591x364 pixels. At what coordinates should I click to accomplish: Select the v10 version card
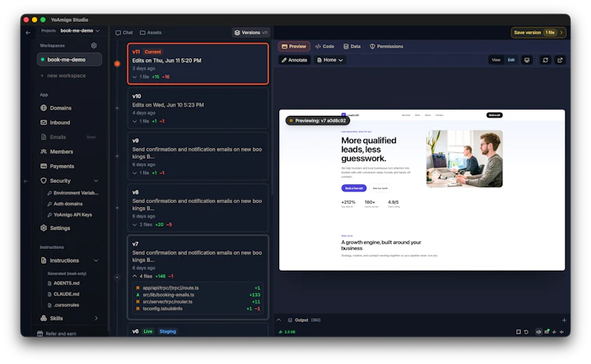coord(198,108)
